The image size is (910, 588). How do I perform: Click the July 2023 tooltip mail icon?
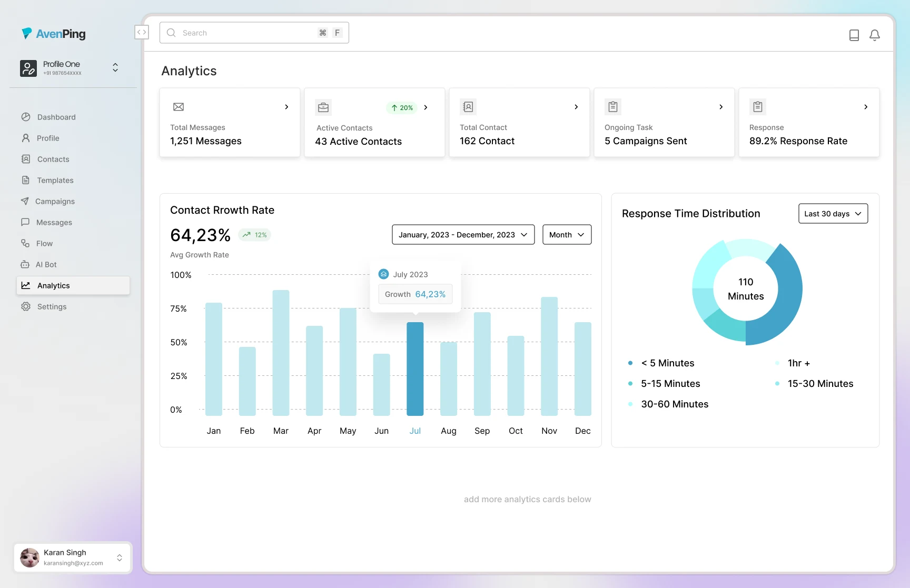(384, 274)
